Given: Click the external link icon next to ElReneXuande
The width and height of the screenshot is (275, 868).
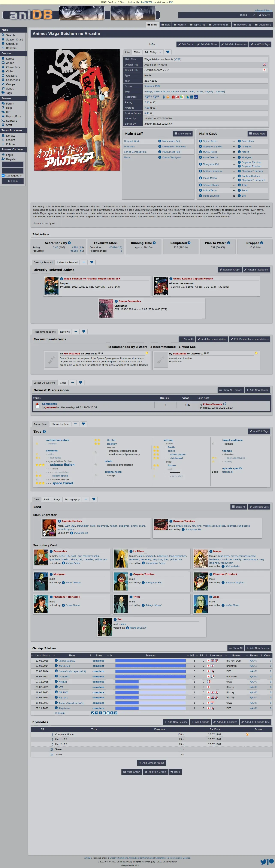Looking at the screenshot, I should (x=225, y=404).
